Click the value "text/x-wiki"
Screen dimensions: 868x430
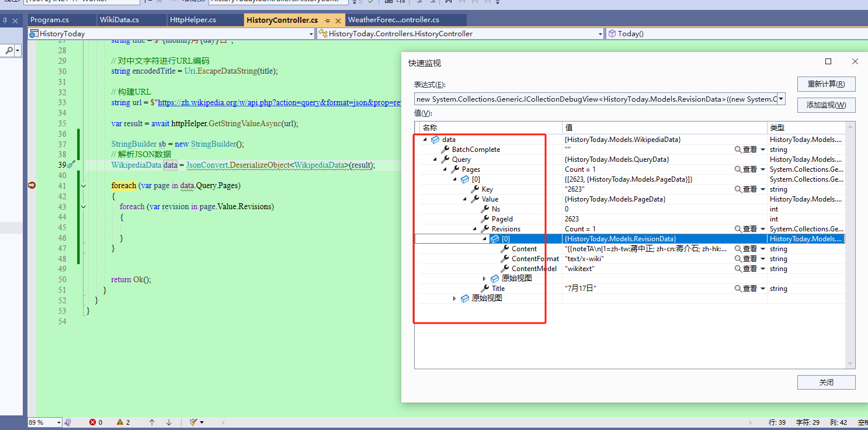(x=584, y=259)
